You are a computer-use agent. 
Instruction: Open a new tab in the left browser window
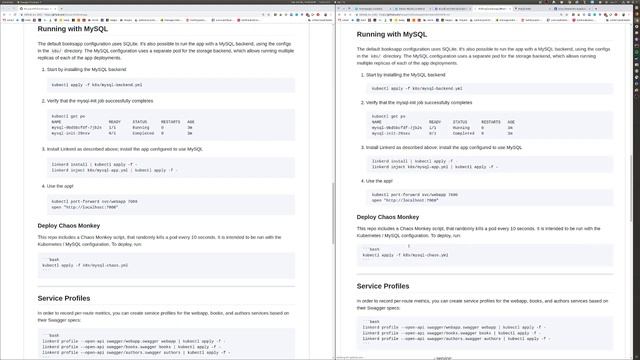[x=62, y=9]
